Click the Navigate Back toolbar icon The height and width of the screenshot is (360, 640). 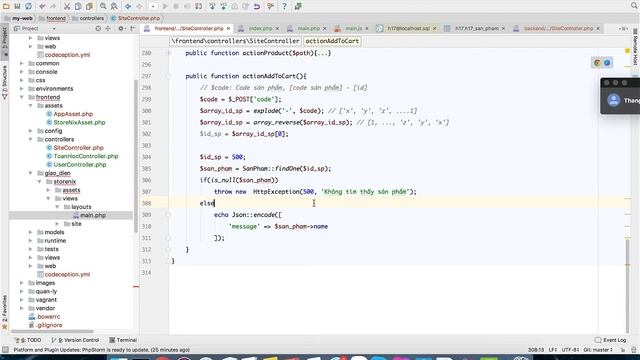pyautogui.click(x=128, y=6)
